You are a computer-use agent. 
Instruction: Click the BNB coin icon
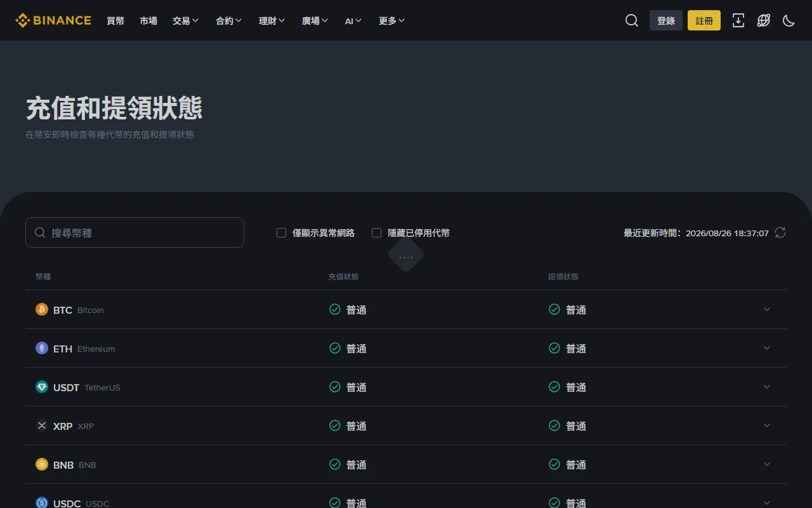click(42, 464)
